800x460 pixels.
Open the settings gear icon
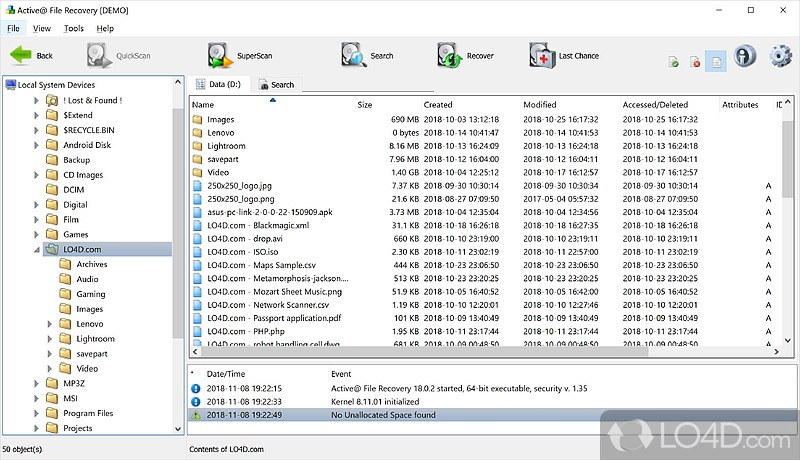point(781,57)
